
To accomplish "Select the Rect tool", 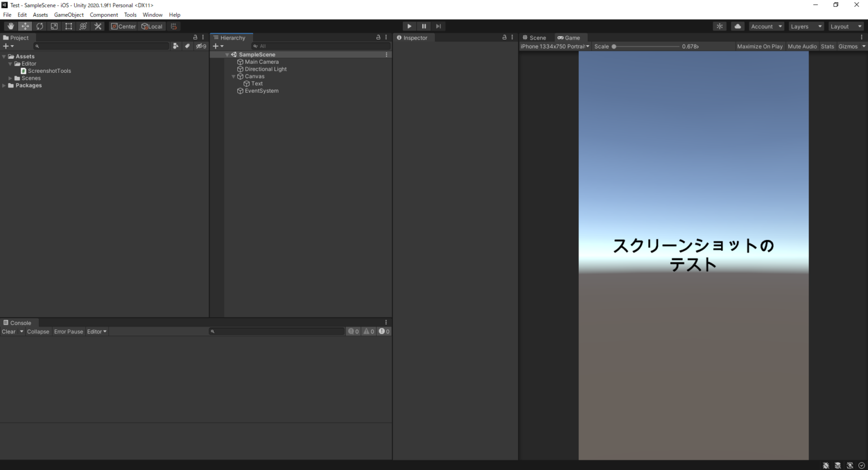I will pyautogui.click(x=68, y=27).
